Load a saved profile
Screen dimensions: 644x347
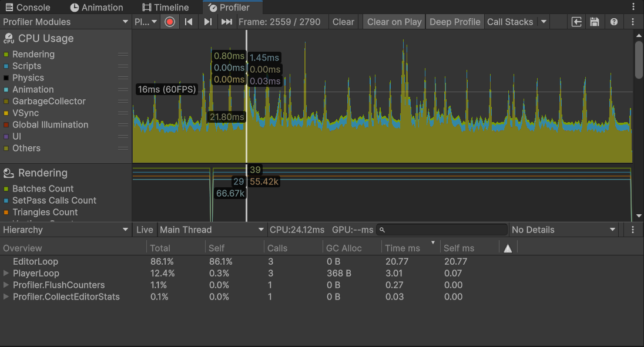coord(576,22)
